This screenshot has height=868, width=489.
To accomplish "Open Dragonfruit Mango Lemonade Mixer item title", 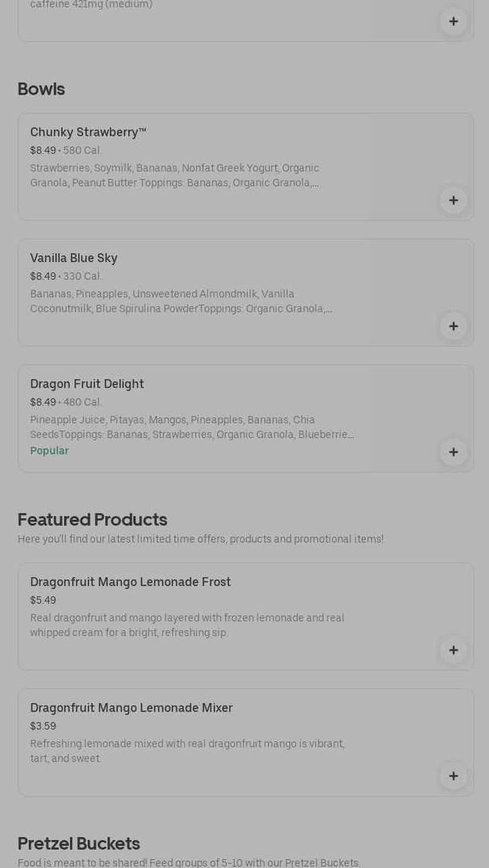I will (x=131, y=708).
